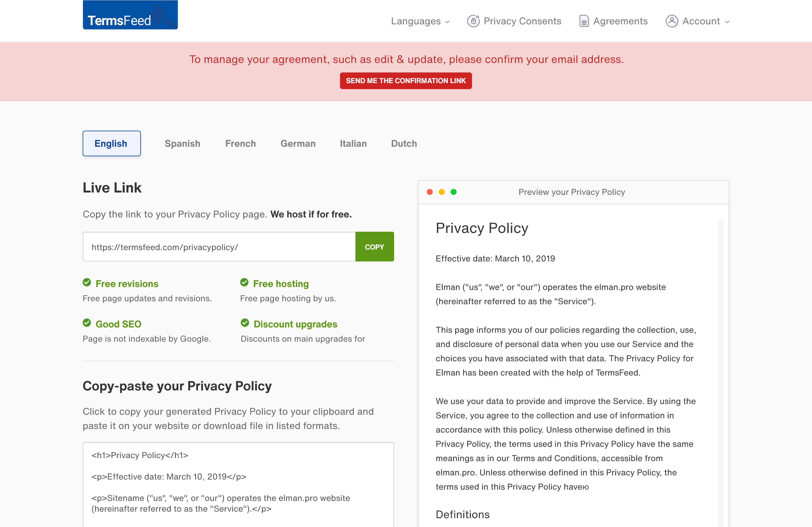
Task: Click the Discount upgrades checkmark icon
Action: coord(245,323)
